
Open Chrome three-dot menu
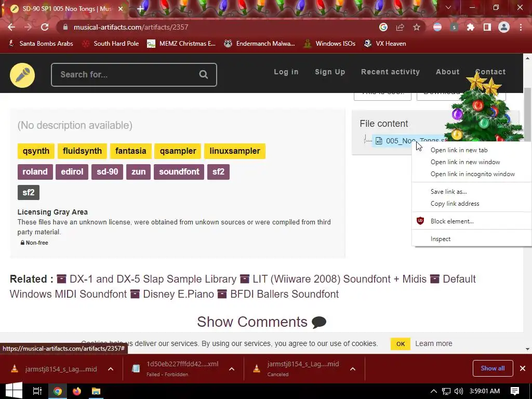(x=521, y=27)
